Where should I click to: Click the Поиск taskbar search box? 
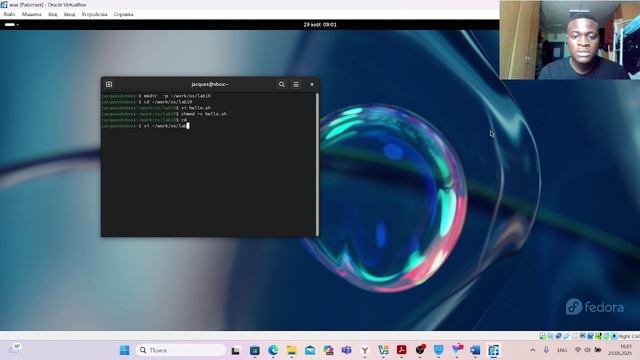click(x=181, y=350)
